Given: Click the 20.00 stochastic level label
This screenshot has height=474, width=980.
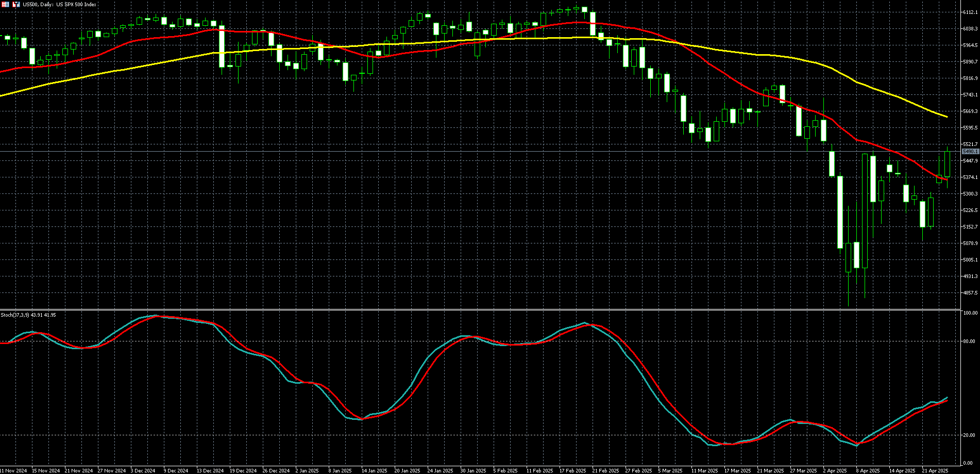Looking at the screenshot, I should click(x=970, y=435).
